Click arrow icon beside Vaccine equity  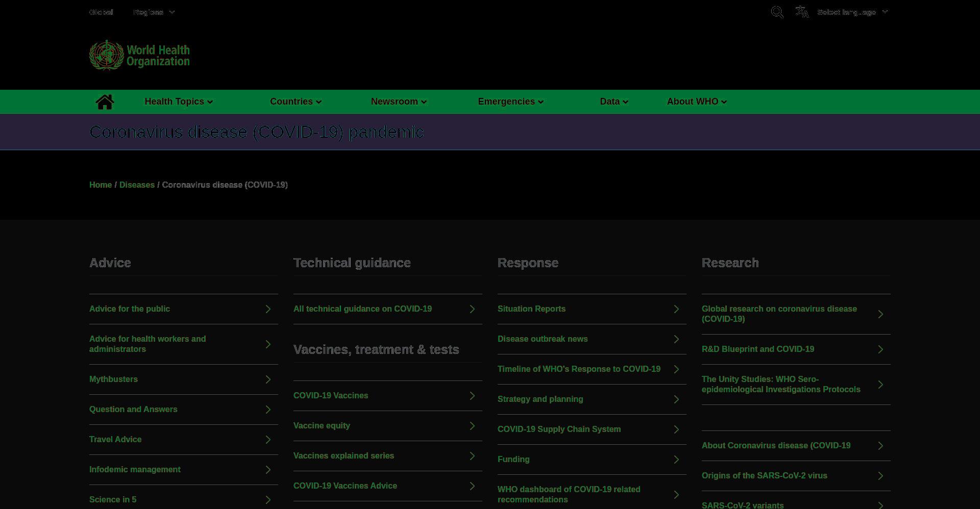(472, 426)
